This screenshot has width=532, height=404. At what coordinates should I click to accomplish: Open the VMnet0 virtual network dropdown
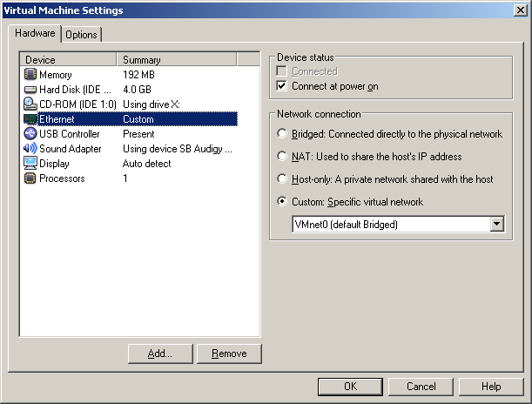tap(497, 225)
